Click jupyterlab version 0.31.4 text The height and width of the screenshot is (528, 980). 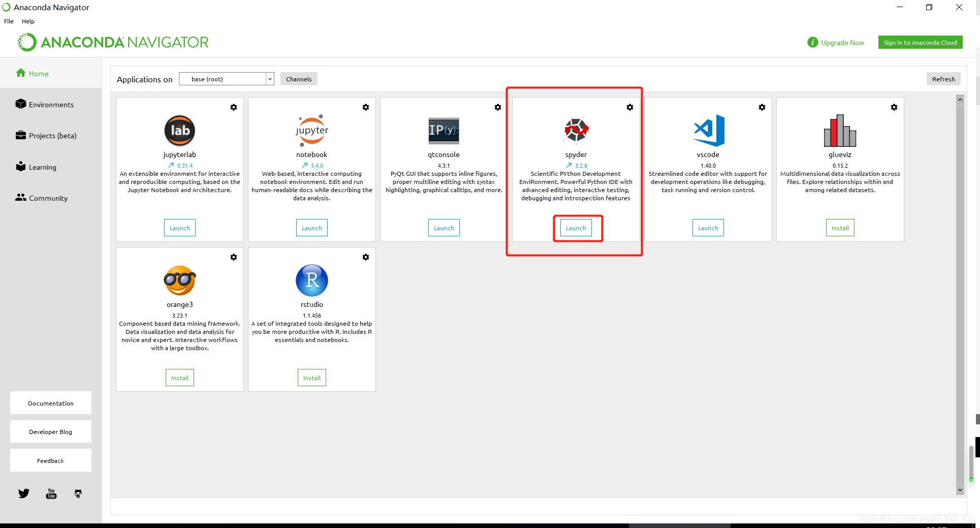point(185,166)
